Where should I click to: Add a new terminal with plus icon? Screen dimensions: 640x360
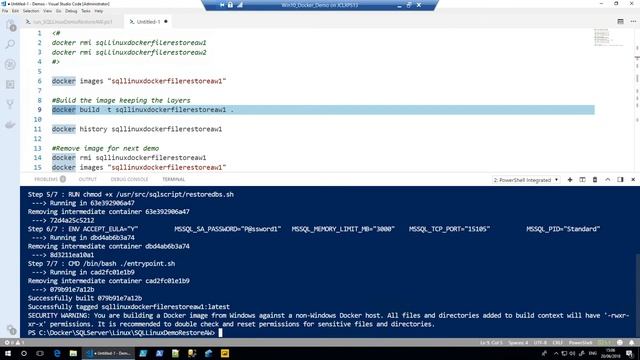tap(570, 180)
